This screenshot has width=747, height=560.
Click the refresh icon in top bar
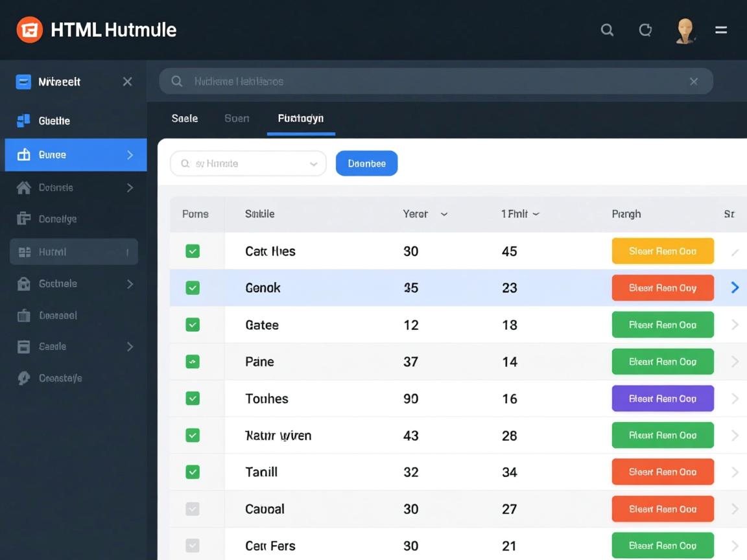(645, 30)
